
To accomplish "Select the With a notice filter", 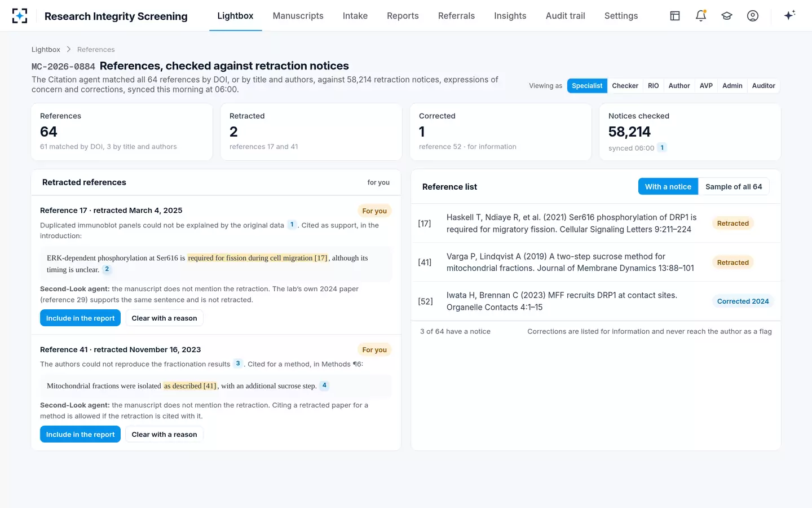I will [x=668, y=187].
